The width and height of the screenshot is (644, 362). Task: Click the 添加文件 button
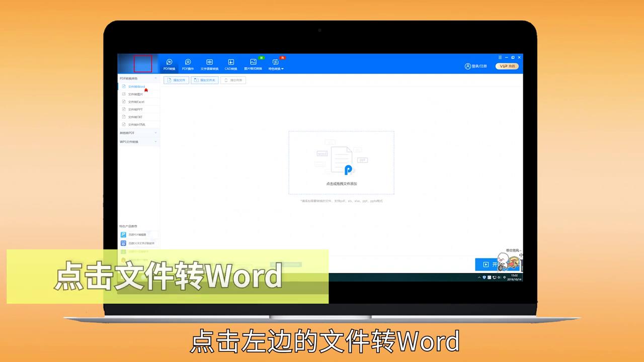(176, 80)
